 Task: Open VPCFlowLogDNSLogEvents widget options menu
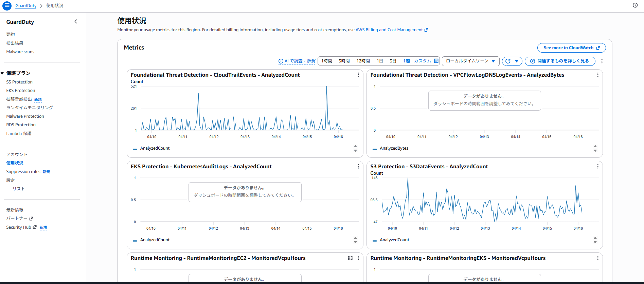[598, 75]
